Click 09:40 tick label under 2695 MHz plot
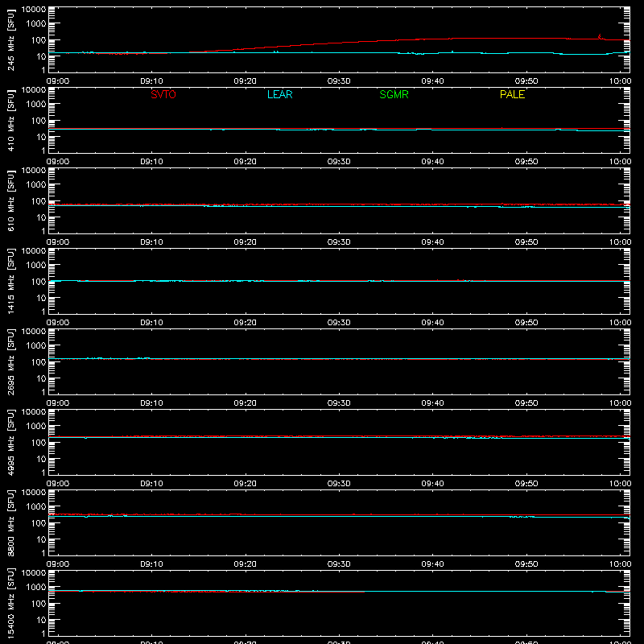The width and height of the screenshot is (644, 644). click(x=432, y=403)
